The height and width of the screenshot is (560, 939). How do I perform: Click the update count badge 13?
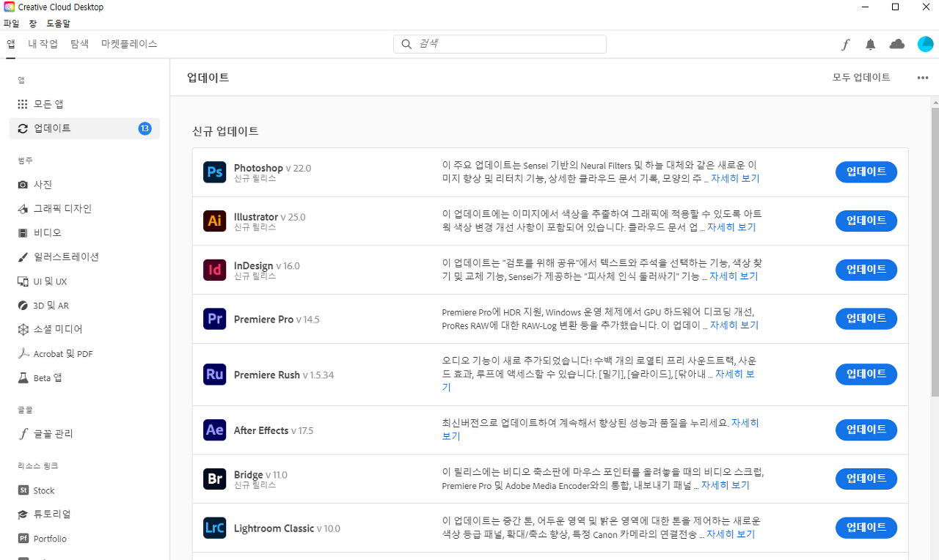point(145,128)
